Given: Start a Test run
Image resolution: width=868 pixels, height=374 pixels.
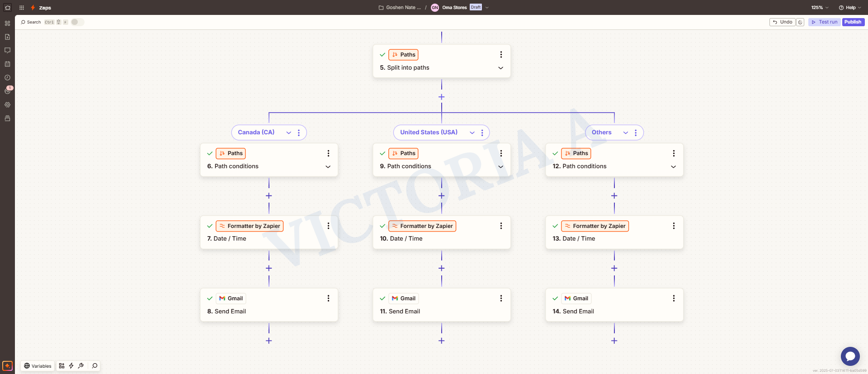Looking at the screenshot, I should (825, 22).
